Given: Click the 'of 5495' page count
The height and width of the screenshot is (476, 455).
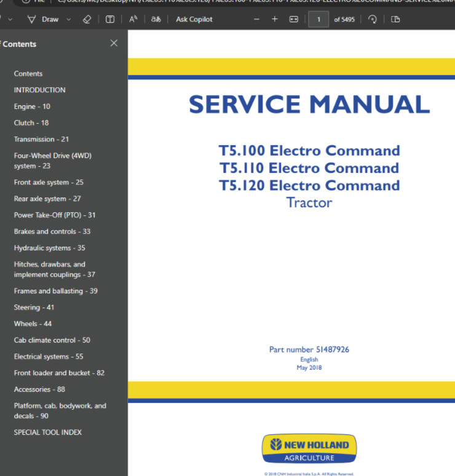Looking at the screenshot, I should tap(344, 20).
